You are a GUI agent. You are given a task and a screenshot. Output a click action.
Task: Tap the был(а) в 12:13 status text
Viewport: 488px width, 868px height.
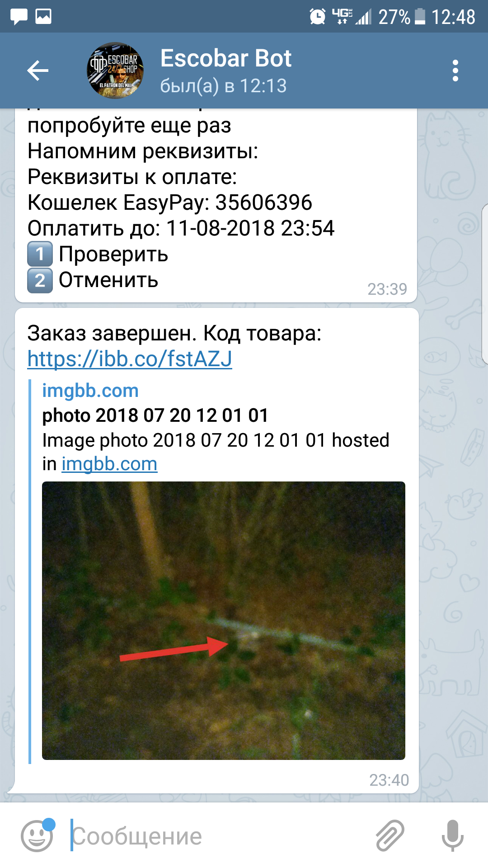pyautogui.click(x=224, y=85)
